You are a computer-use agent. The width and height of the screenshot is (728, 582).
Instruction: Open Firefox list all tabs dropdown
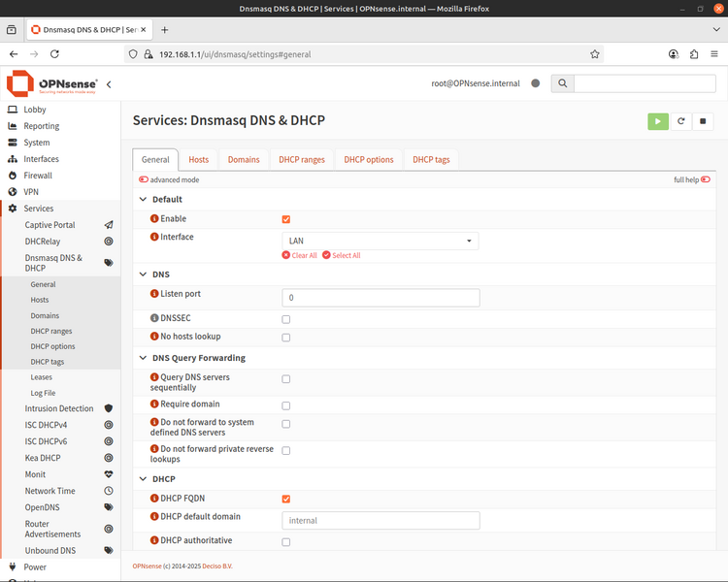716,30
